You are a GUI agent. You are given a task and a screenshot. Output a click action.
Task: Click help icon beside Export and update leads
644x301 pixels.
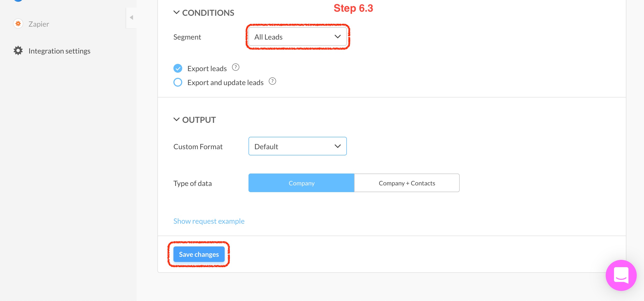[x=272, y=81]
